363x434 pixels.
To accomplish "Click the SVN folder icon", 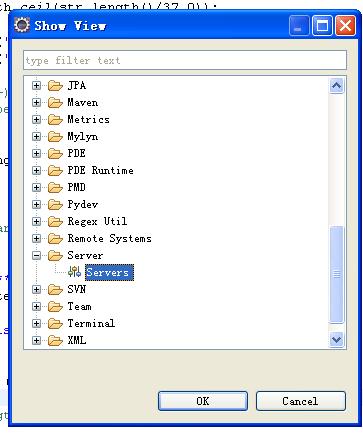I will pos(55,289).
